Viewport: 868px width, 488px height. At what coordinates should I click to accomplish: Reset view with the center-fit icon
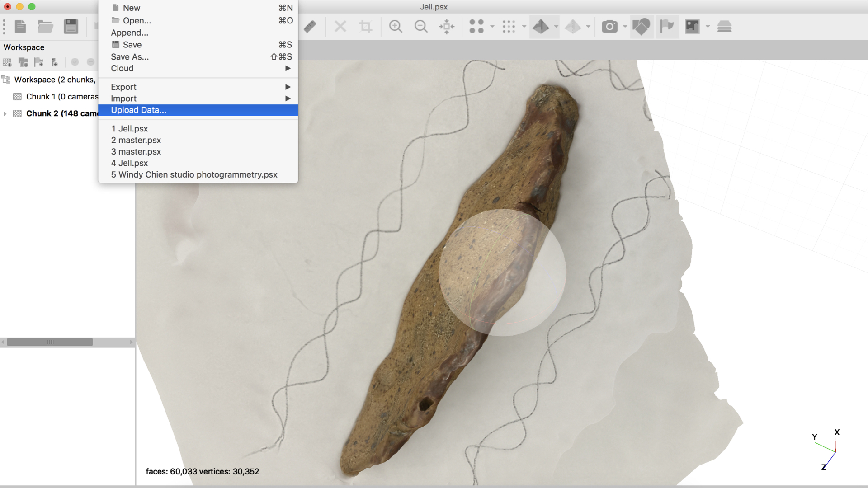click(x=447, y=27)
